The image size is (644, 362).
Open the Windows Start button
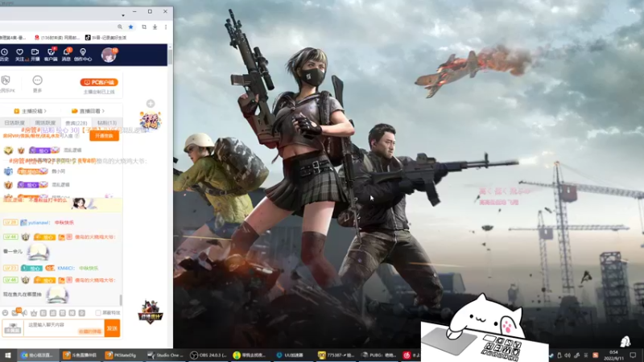8,355
